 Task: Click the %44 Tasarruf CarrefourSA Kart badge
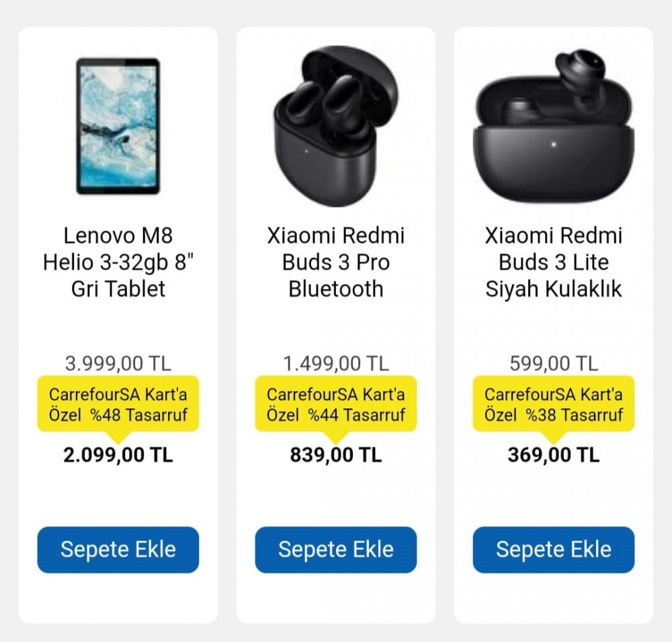(335, 404)
